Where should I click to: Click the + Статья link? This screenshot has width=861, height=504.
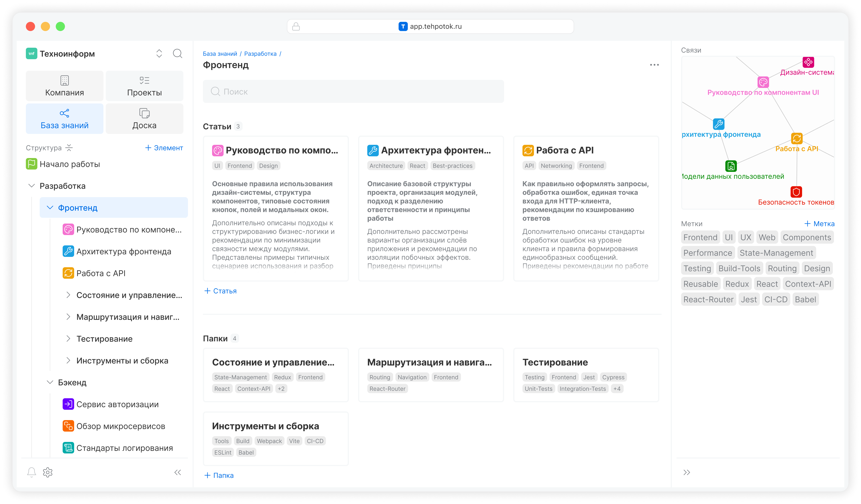220,291
